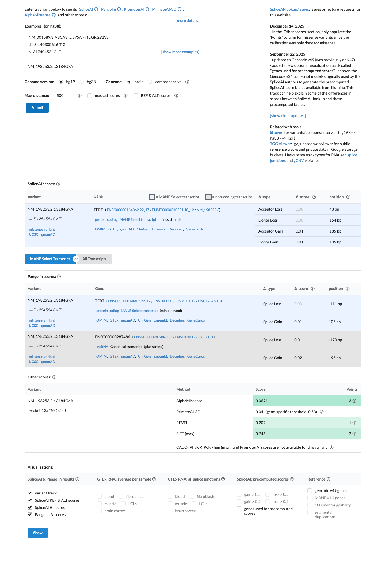Screen dimensions: 389x588
Task: Click help icon next to Gencode comprehensive
Action: [x=187, y=82]
